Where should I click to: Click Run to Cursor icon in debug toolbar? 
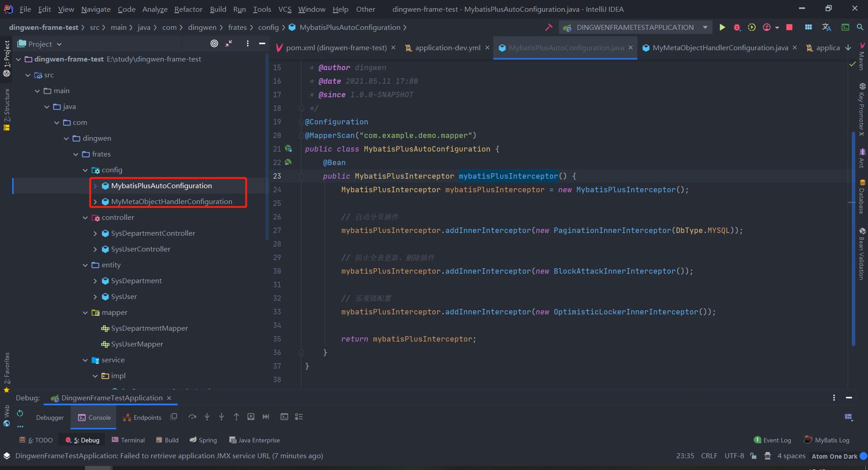pos(266,417)
